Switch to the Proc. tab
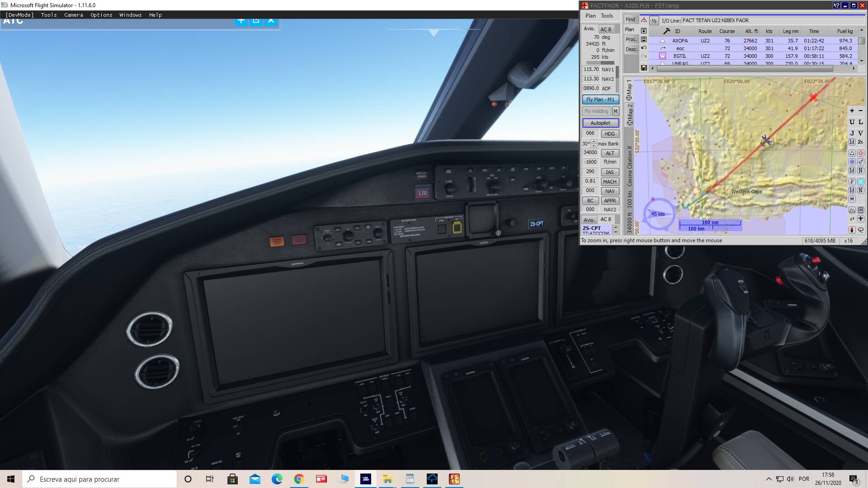Viewport: 868px width, 488px height. click(x=631, y=39)
